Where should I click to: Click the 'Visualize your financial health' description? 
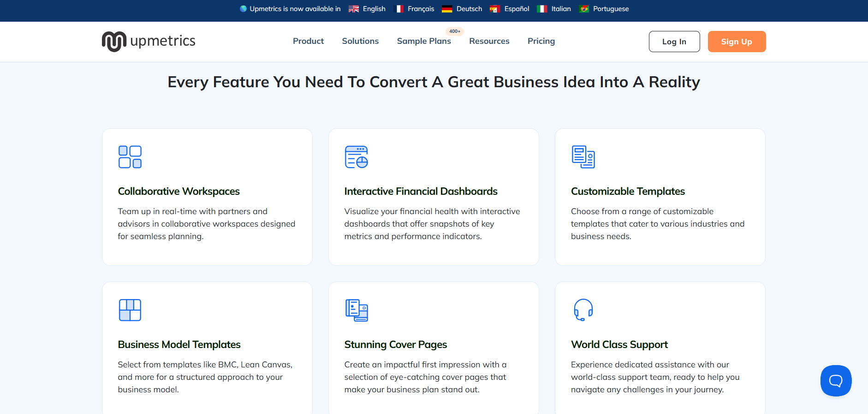coord(432,224)
